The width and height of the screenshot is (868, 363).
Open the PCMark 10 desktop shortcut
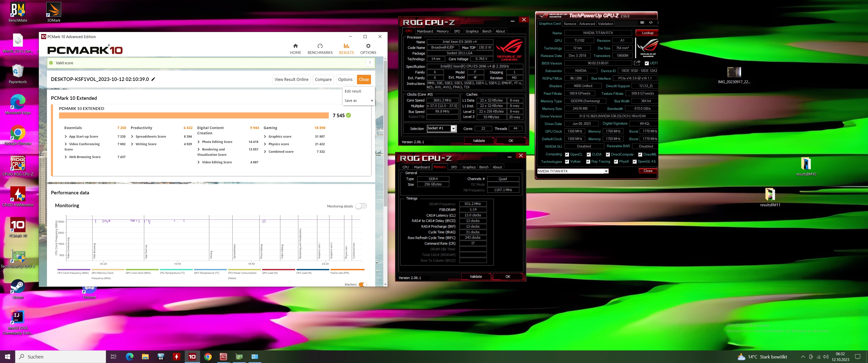point(18,228)
